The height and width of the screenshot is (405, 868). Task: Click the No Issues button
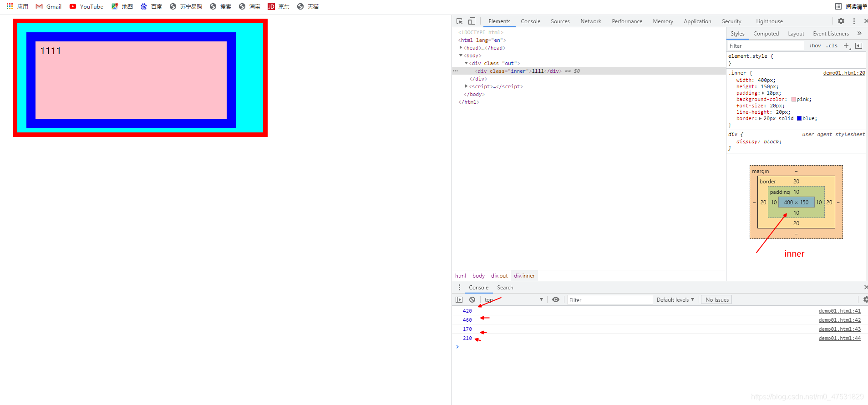717,300
